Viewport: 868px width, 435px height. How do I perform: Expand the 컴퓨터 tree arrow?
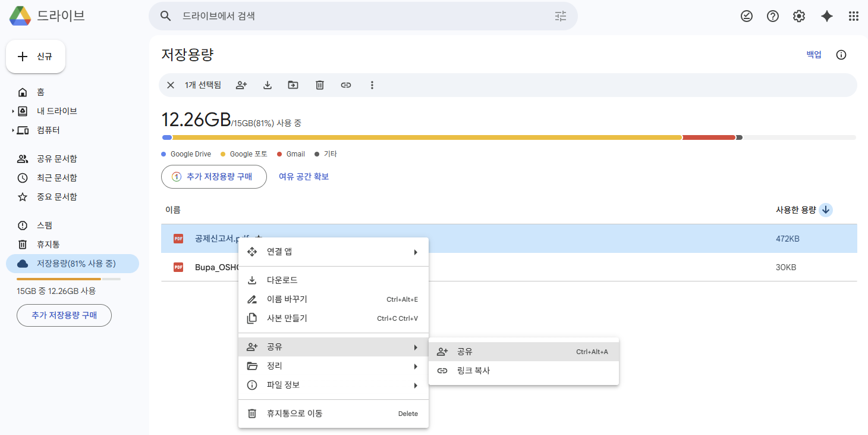click(x=12, y=130)
